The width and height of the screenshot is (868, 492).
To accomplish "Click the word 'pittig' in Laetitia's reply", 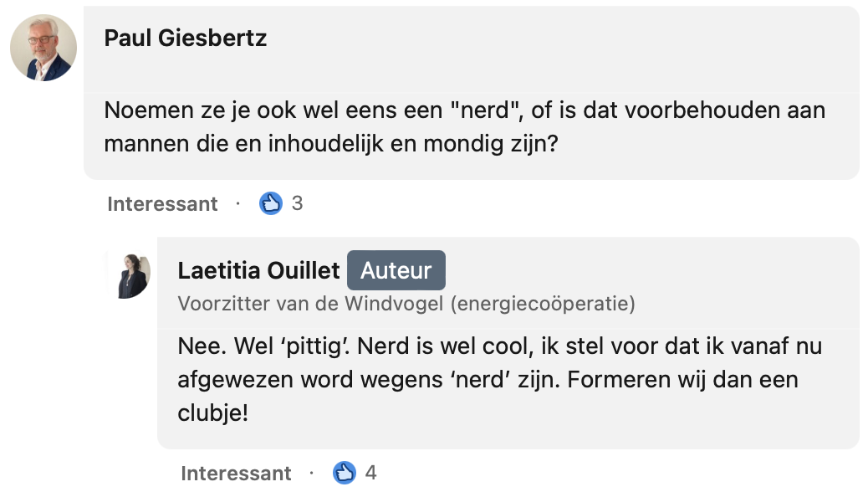I will coord(293,346).
